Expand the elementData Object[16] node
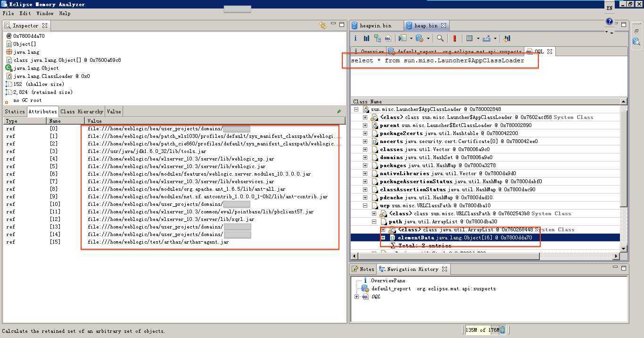The height and width of the screenshot is (338, 644). coord(383,237)
